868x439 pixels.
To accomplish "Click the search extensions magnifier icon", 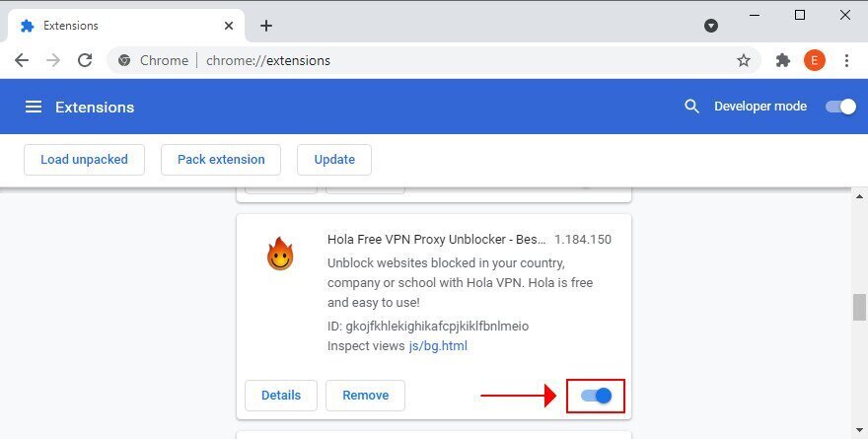I will point(691,107).
